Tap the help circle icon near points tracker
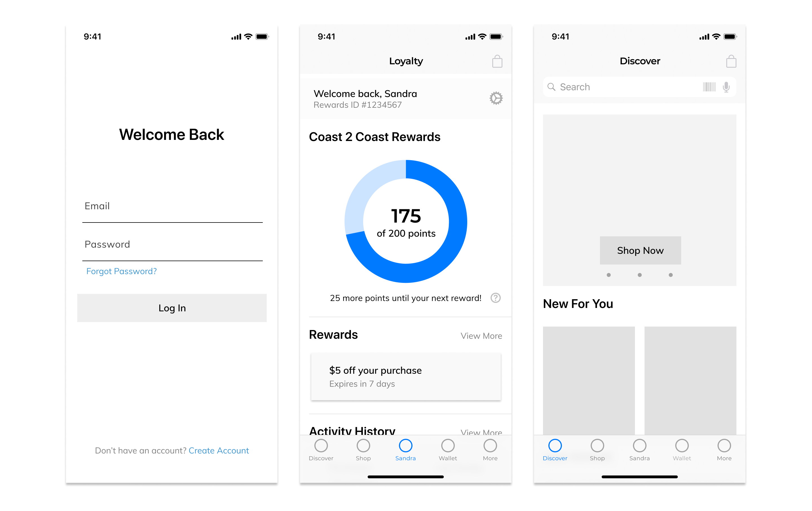The width and height of the screenshot is (812, 511). click(x=497, y=297)
